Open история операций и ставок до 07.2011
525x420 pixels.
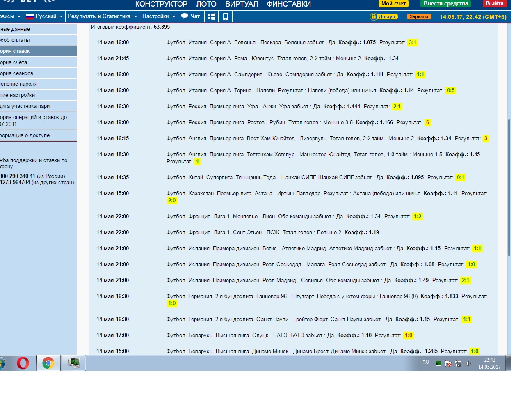pyautogui.click(x=38, y=121)
